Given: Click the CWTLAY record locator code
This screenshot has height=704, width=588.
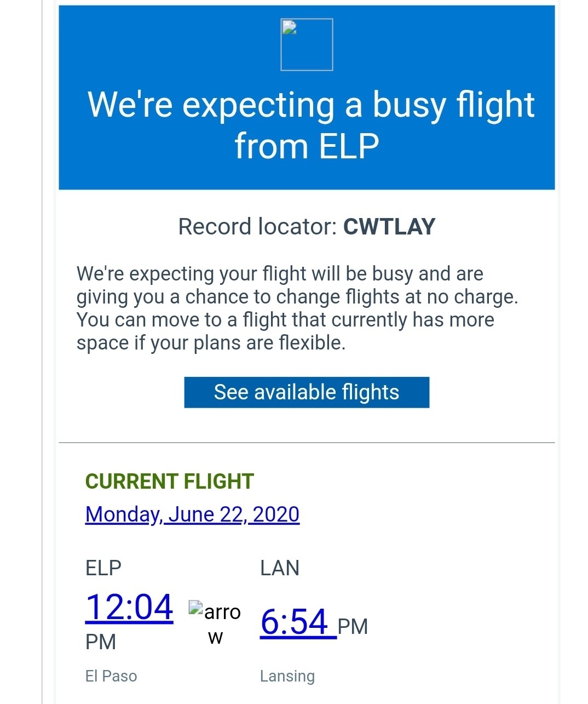Looking at the screenshot, I should click(x=389, y=227).
